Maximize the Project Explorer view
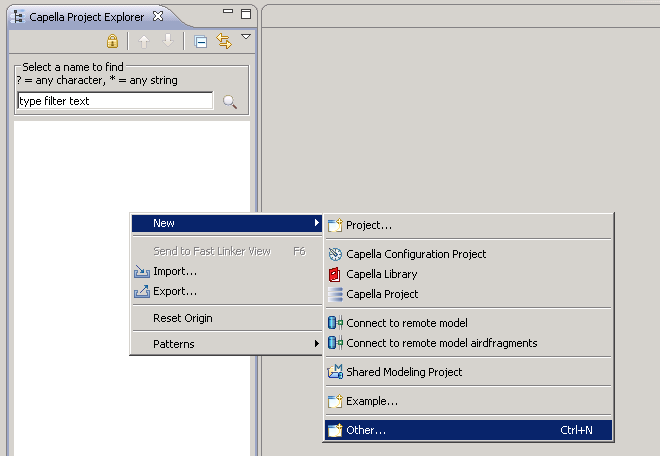The width and height of the screenshot is (660, 456). click(246, 14)
